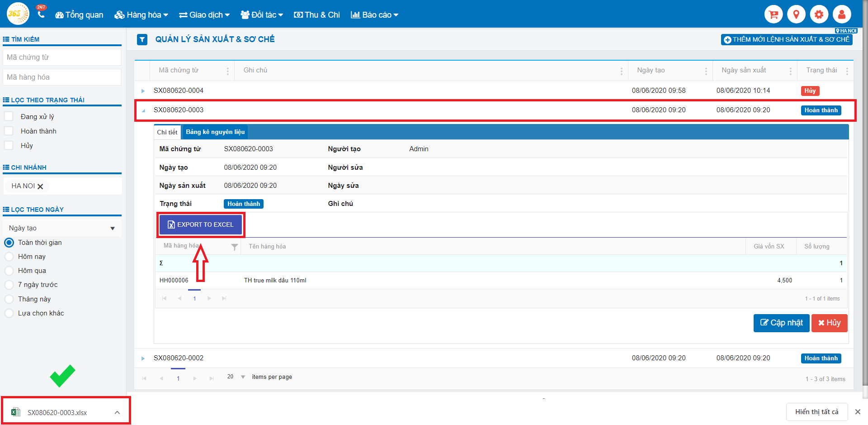Expand row SX080620-0002

(143, 358)
